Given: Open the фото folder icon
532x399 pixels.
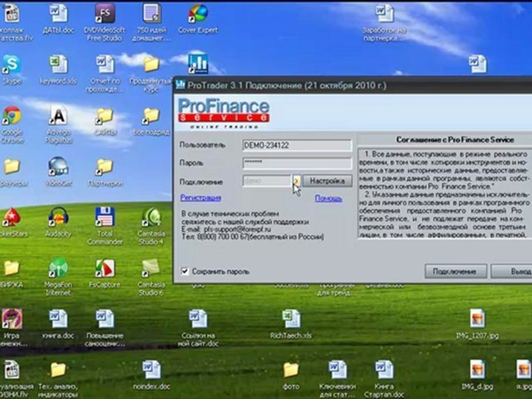Looking at the screenshot, I should pos(291,370).
